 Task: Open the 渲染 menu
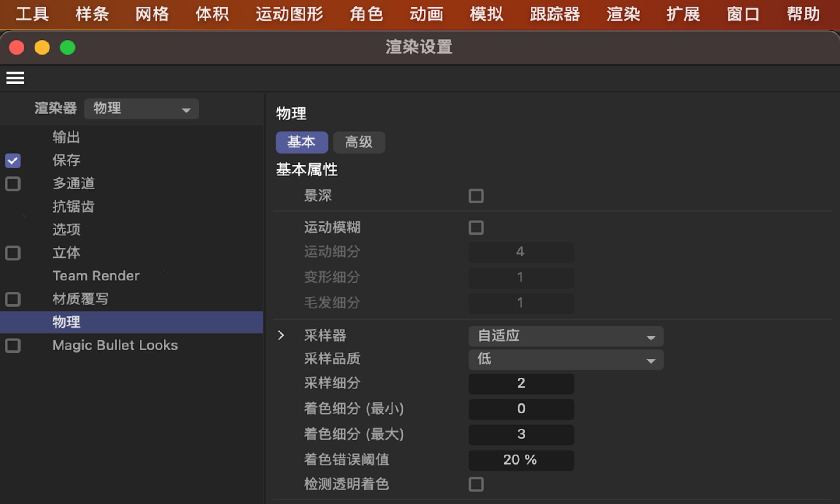pos(623,14)
